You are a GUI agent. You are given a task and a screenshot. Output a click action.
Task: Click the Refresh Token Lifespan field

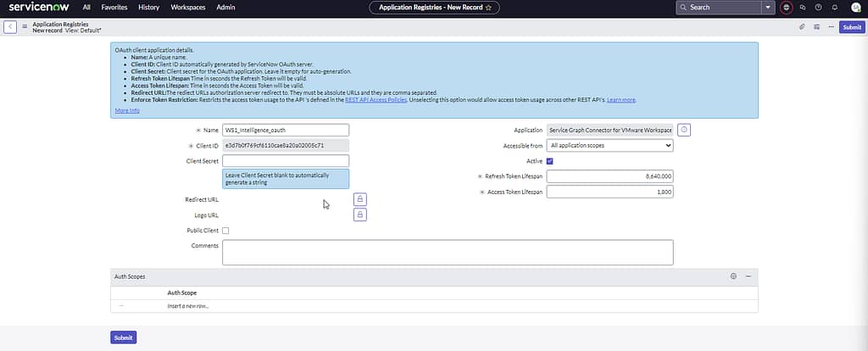point(609,176)
